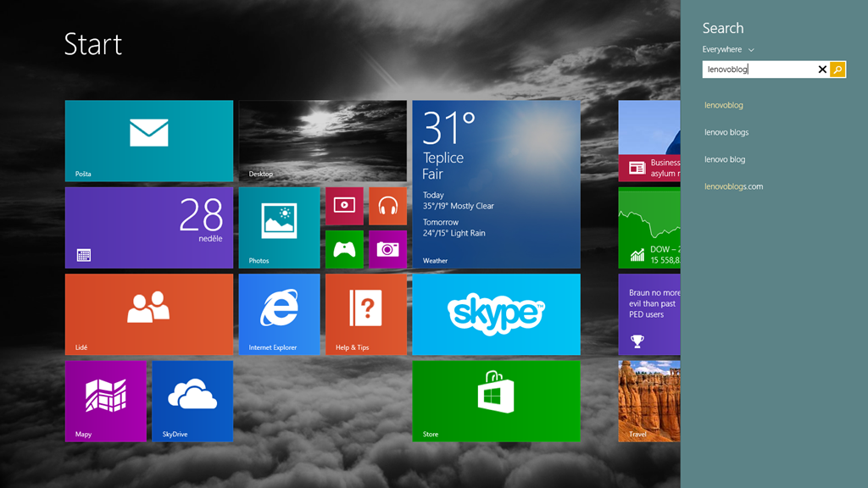Screen dimensions: 868x488
Task: Launch Internet Explorer tile
Action: [279, 314]
